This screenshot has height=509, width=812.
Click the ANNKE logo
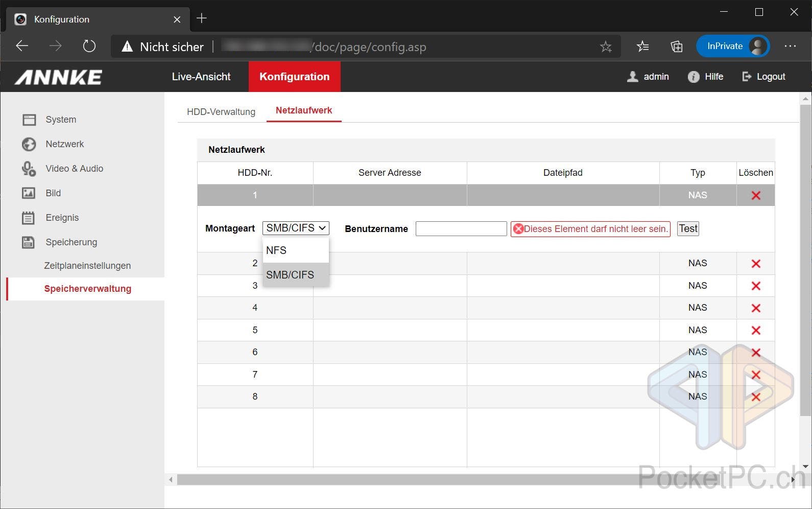tap(58, 77)
